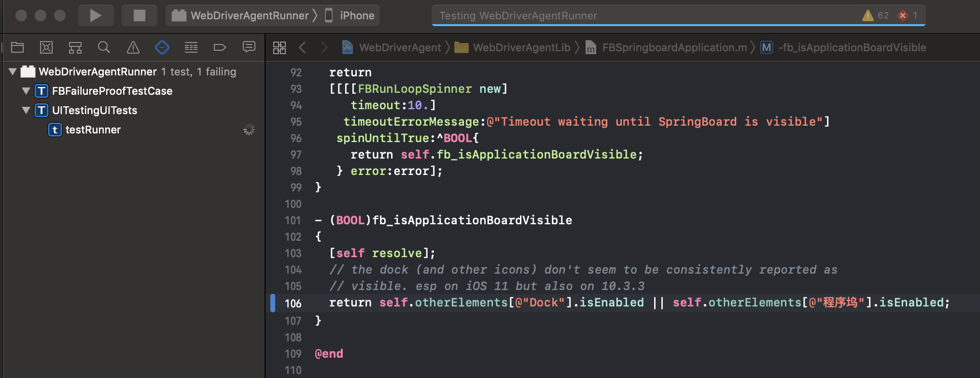Collapse the FBFailureProofTestCase class

(27, 91)
